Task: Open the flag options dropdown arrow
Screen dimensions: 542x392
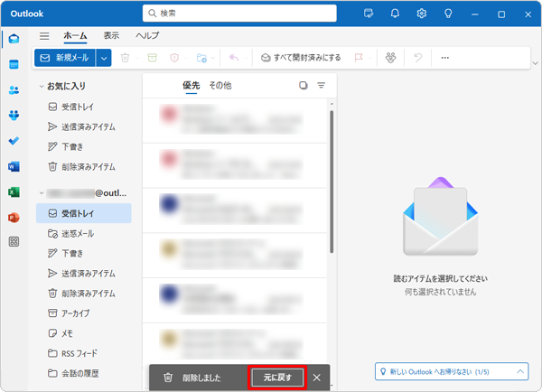Action: click(370, 58)
